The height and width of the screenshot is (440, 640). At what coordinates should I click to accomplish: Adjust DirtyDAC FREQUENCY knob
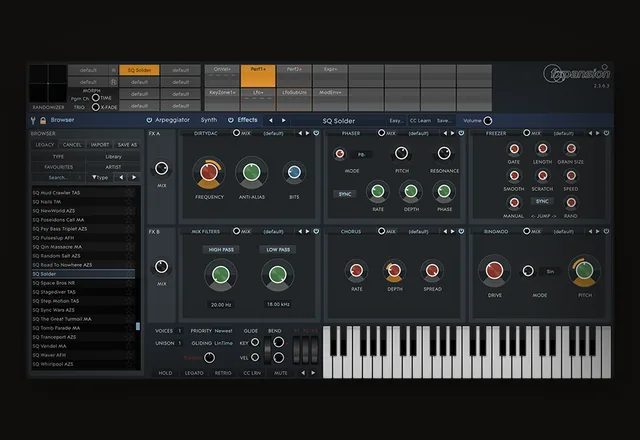(209, 173)
